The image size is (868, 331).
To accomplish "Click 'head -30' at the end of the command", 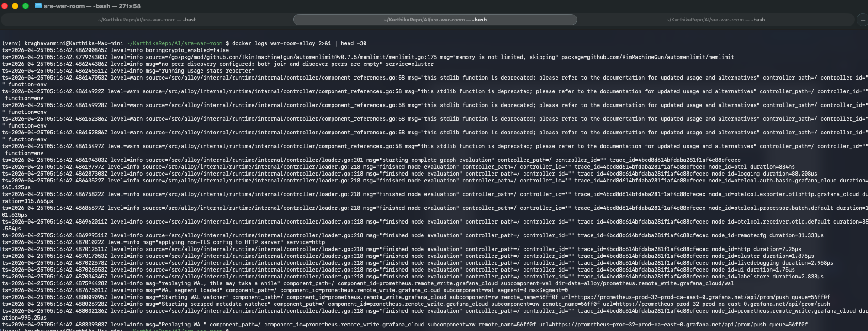I will pyautogui.click(x=353, y=43).
